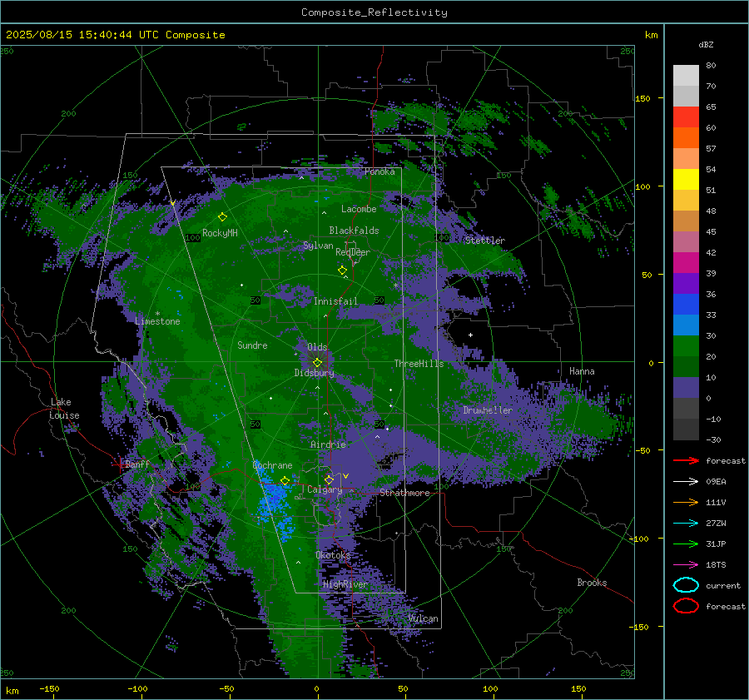The image size is (749, 700).
Task: Click the red forecast ellipse legend icon
Action: pyautogui.click(x=686, y=606)
